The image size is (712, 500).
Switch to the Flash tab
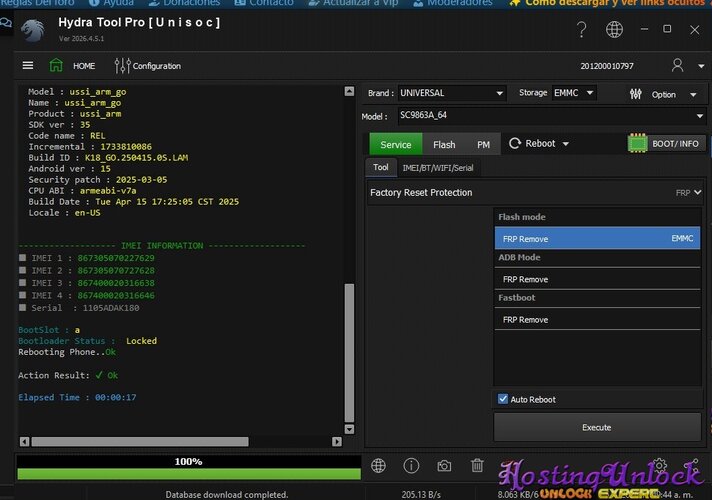444,144
